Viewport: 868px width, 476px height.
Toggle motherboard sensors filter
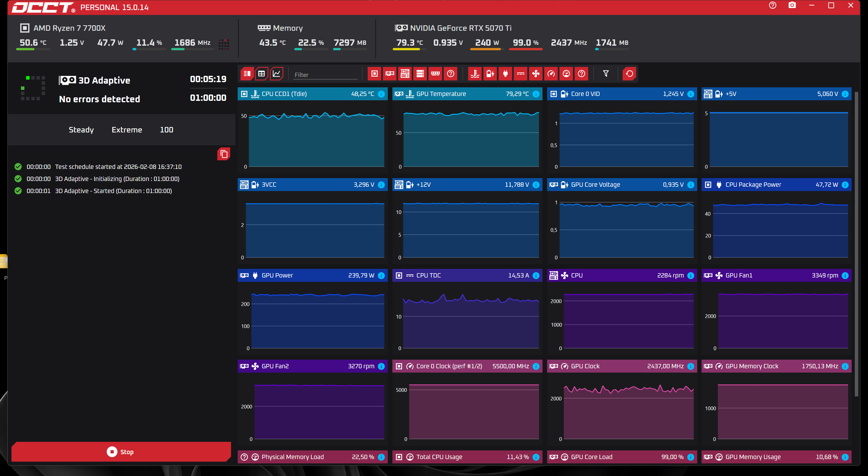point(405,74)
